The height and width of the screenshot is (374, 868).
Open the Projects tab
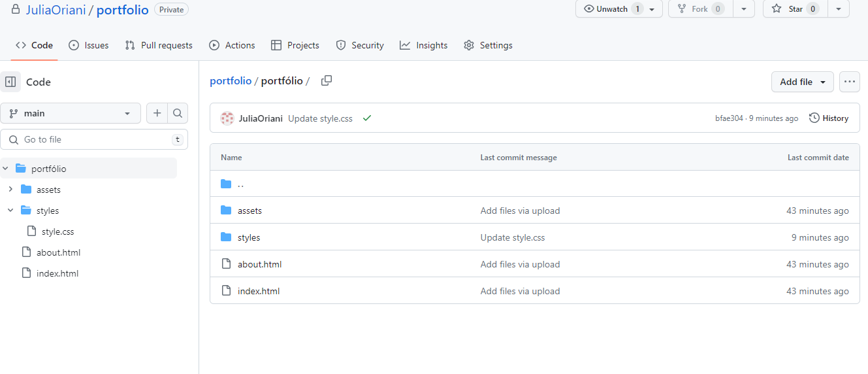point(295,45)
